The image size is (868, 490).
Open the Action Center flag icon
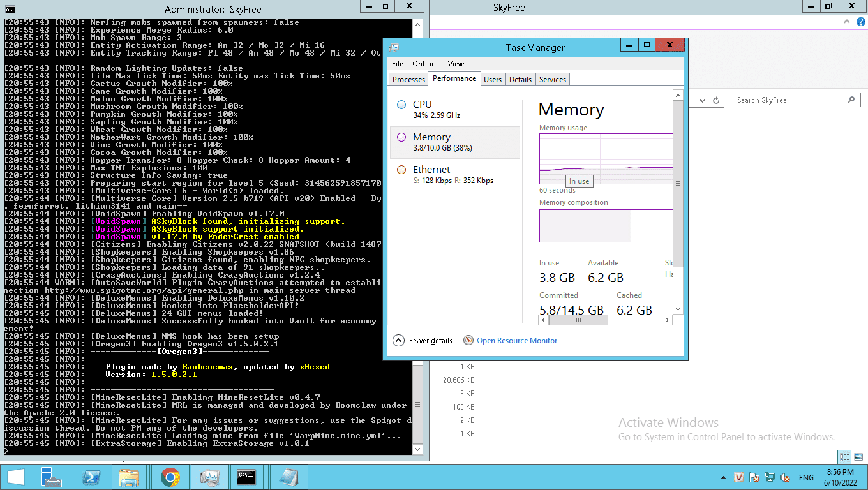click(x=754, y=477)
